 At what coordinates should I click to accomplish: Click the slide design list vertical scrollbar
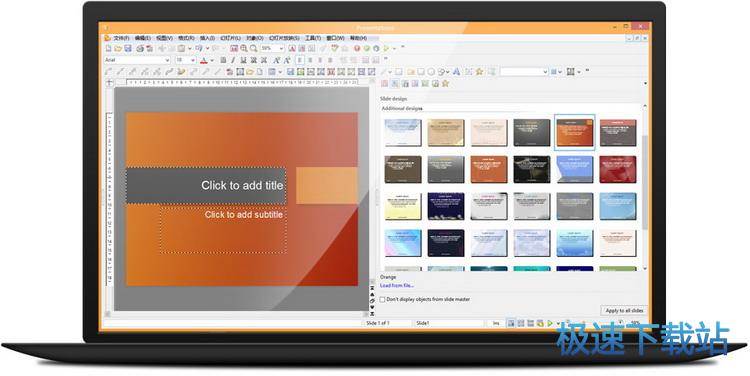(x=644, y=187)
